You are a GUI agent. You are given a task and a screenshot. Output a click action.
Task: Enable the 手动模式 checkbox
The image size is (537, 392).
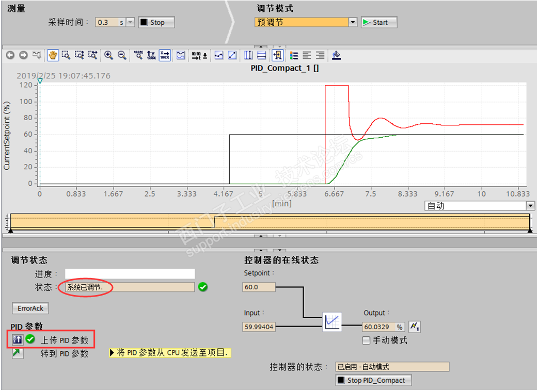366,340
